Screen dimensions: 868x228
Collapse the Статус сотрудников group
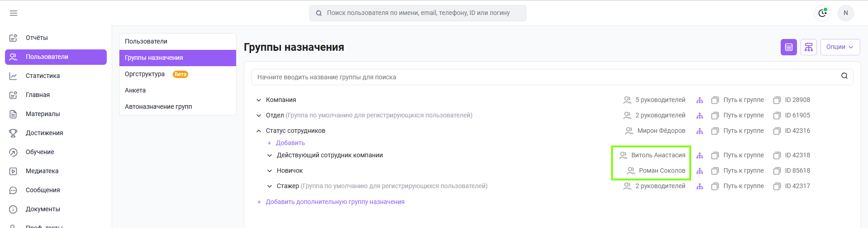coord(259,131)
